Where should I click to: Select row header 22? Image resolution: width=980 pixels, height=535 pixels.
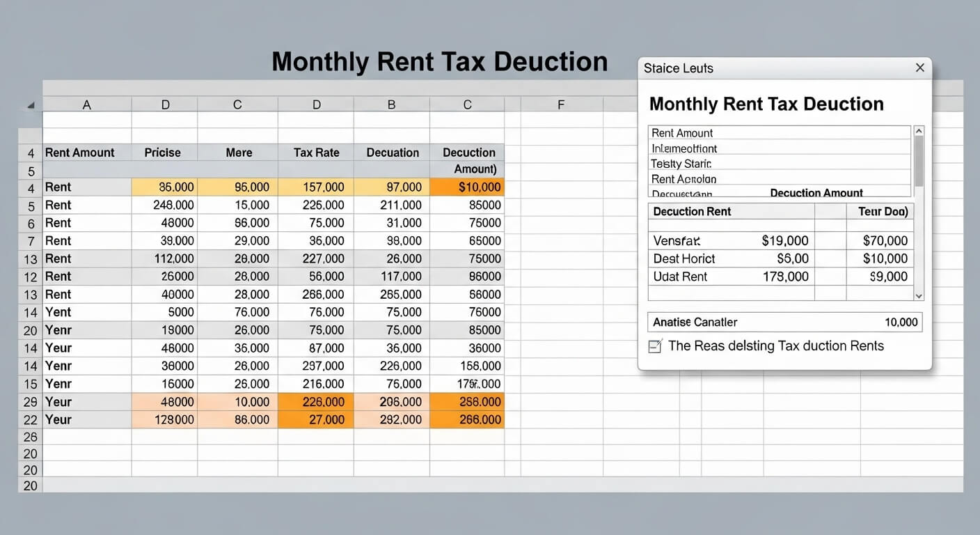coord(31,419)
